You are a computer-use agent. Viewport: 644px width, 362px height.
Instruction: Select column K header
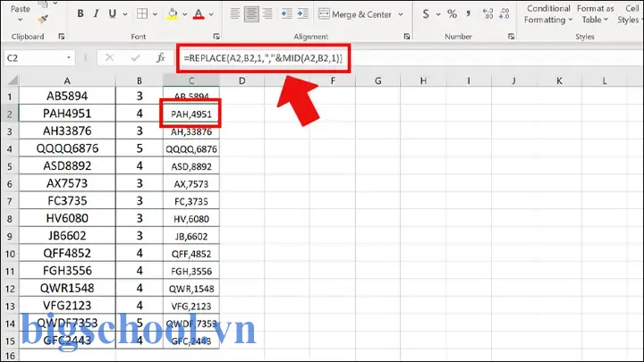[559, 80]
